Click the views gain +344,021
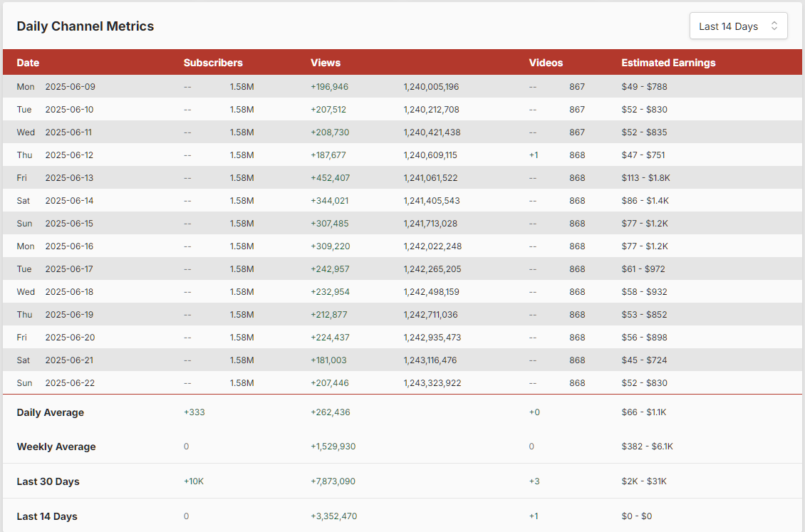This screenshot has width=805, height=532. click(330, 201)
